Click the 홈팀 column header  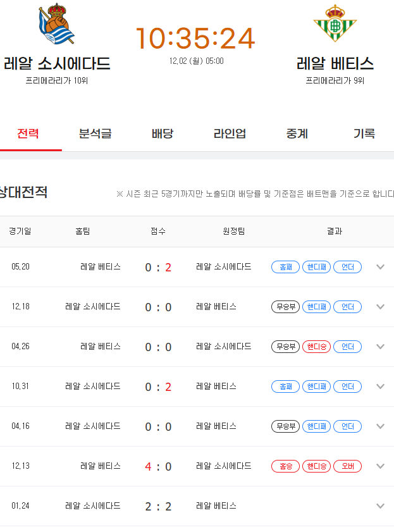click(83, 232)
